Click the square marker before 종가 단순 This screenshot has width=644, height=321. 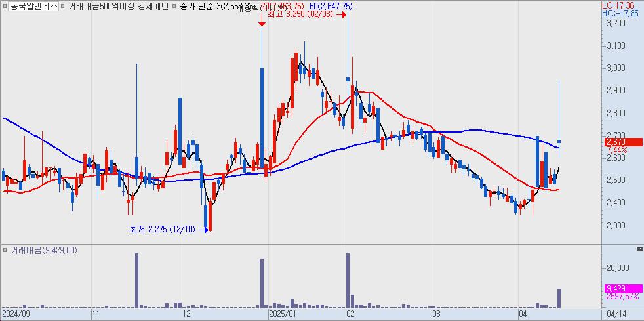tap(174, 6)
